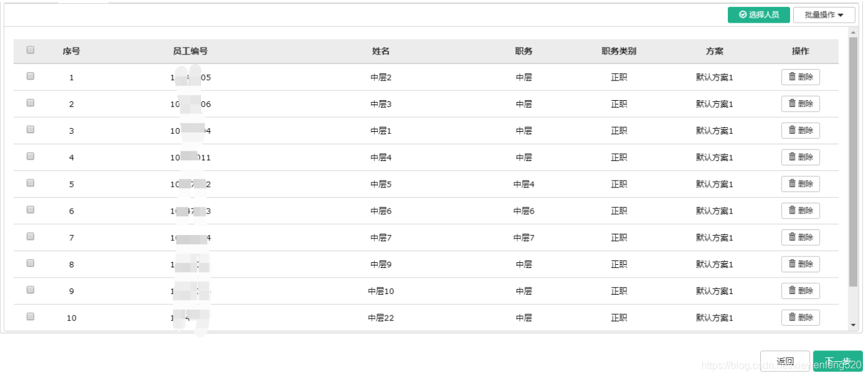Viewport: 868px width, 377px height.
Task: Click 正职 in the 中层10 row
Action: (x=619, y=291)
